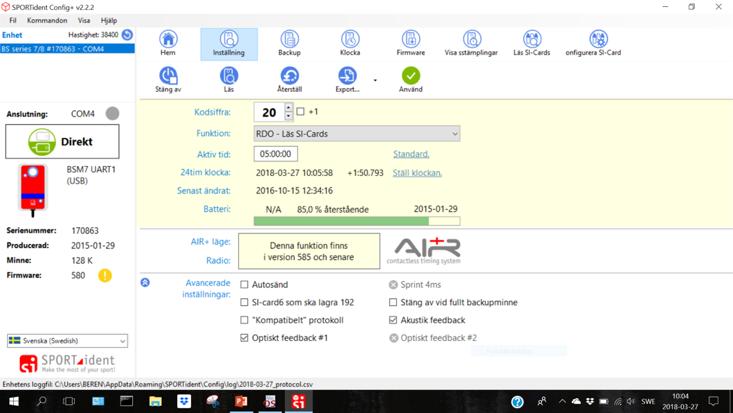Click the grey connection status circle

click(x=112, y=113)
